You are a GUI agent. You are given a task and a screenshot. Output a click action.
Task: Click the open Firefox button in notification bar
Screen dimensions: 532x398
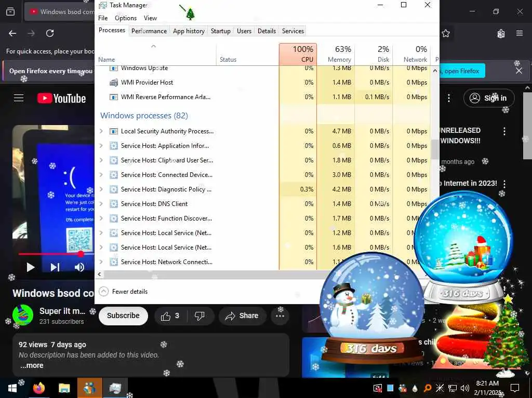(x=462, y=71)
